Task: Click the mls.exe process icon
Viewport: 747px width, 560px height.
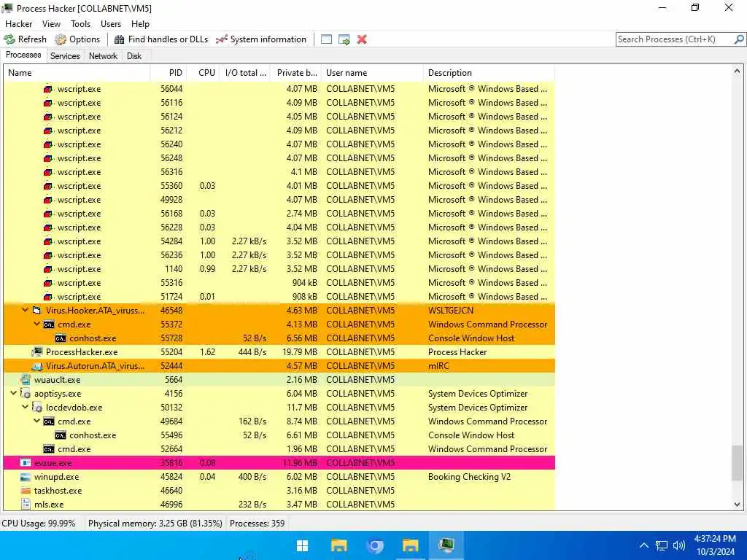Action: (26, 505)
